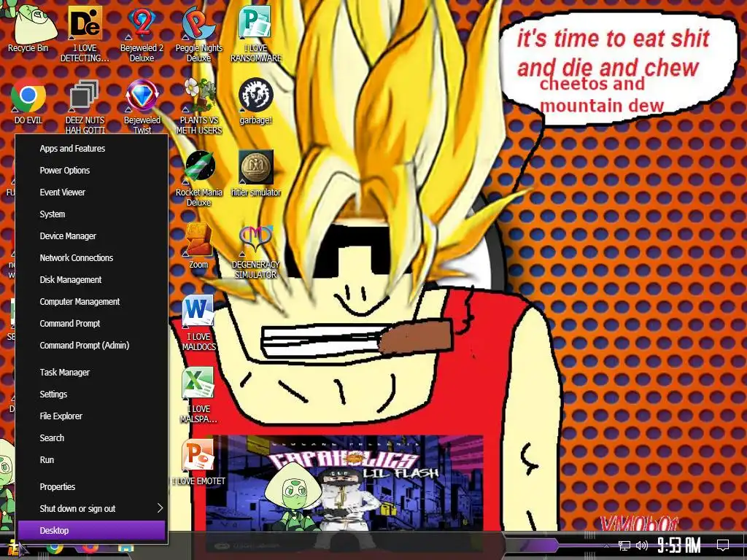Open Device Manager from the menu
The image size is (747, 560).
(91, 236)
